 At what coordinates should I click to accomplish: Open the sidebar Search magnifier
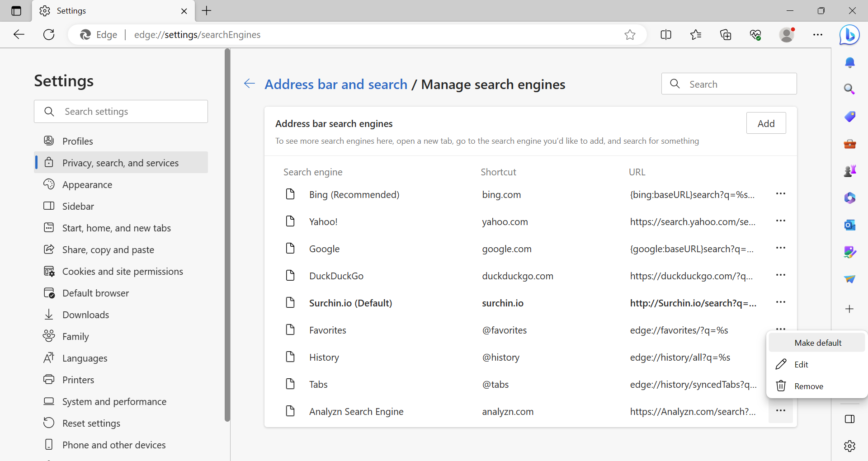click(x=849, y=89)
